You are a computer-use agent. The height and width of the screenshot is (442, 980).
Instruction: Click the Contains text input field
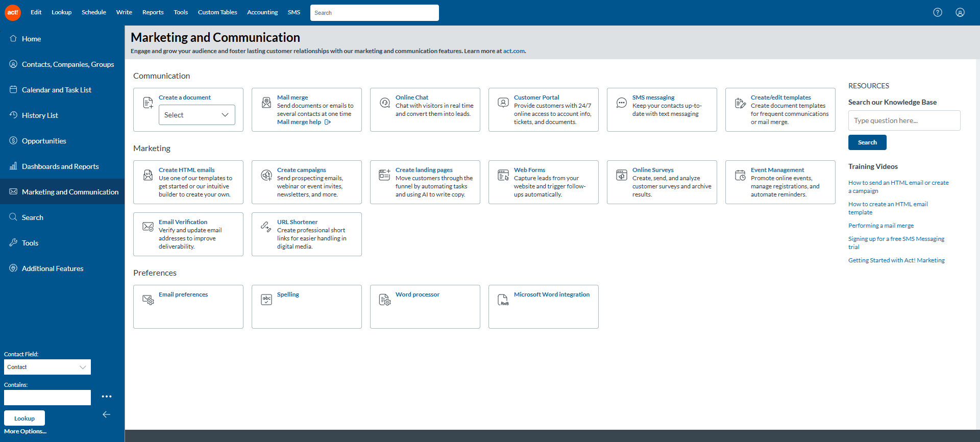pyautogui.click(x=47, y=398)
